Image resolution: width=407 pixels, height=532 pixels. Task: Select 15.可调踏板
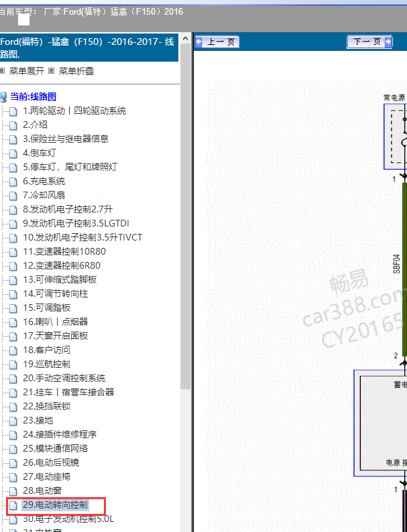pos(46,308)
